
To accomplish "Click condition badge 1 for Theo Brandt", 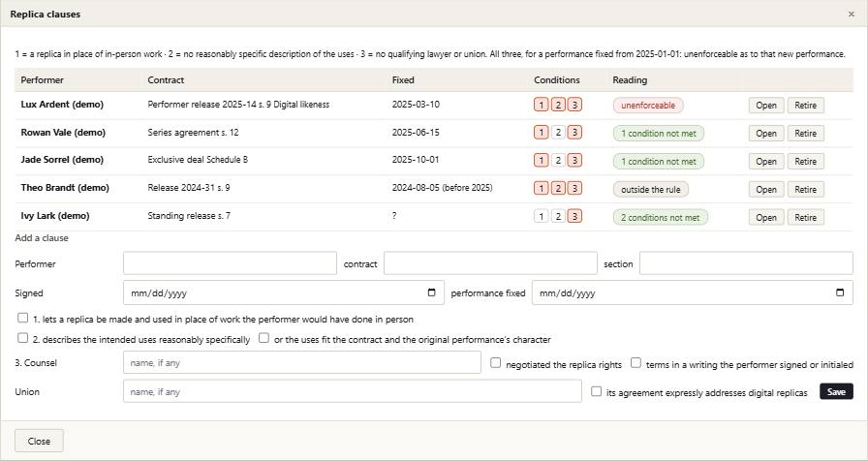I will pyautogui.click(x=542, y=189).
